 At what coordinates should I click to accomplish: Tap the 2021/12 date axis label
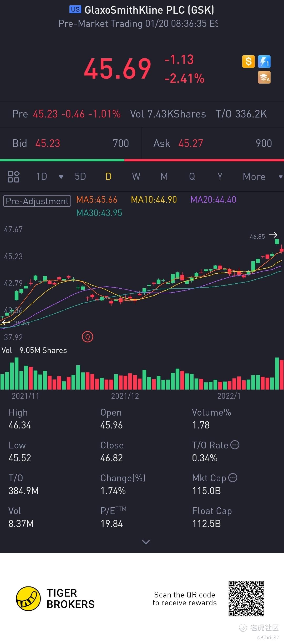point(125,396)
